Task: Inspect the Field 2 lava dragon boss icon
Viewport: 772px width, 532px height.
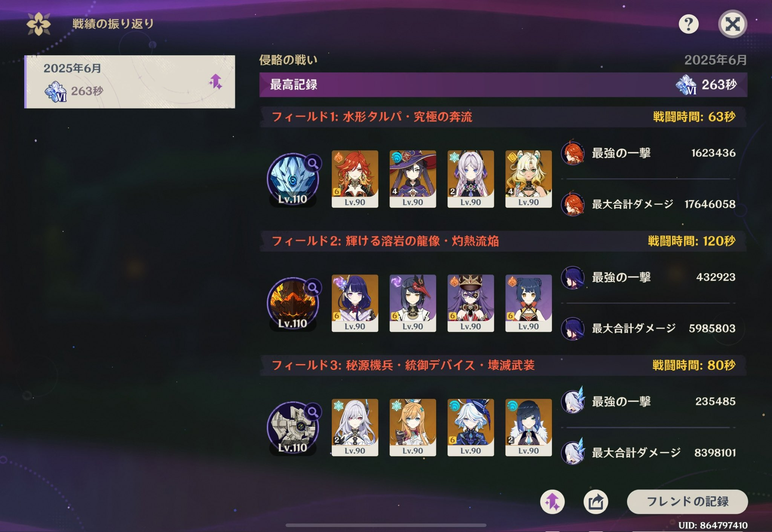Action: coord(293,304)
